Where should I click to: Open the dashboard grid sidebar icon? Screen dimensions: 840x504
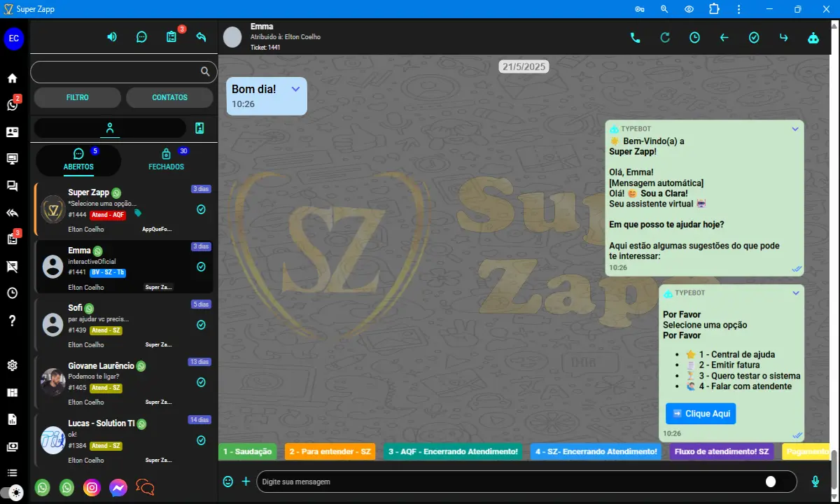[12, 393]
